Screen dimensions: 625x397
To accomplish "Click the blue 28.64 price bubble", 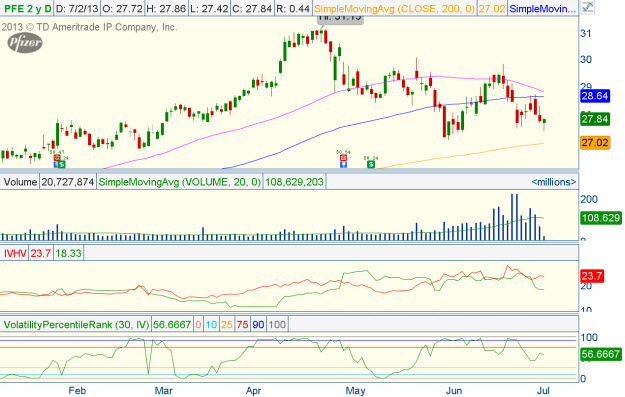I will (x=595, y=96).
